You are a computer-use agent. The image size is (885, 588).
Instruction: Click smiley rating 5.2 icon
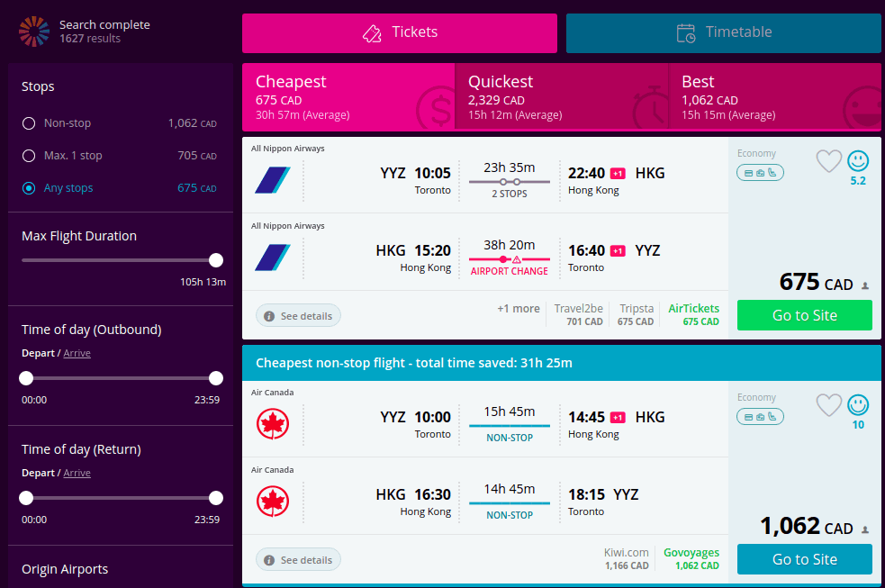858,161
